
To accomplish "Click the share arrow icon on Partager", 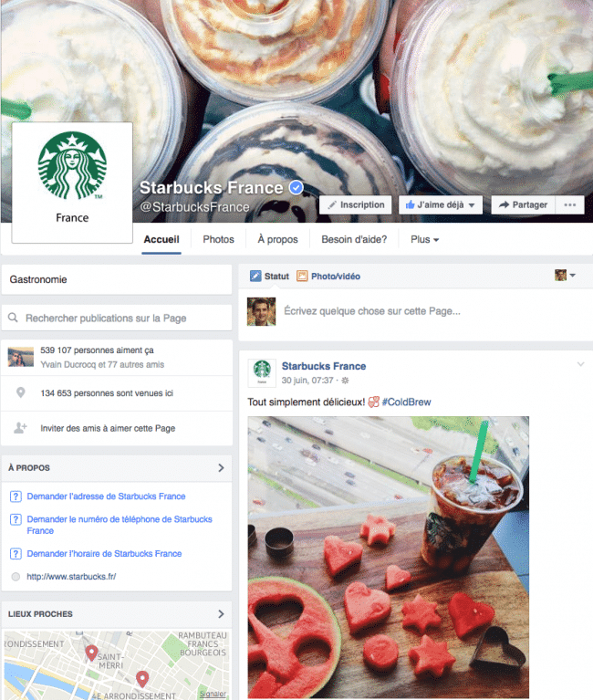I will (x=504, y=204).
